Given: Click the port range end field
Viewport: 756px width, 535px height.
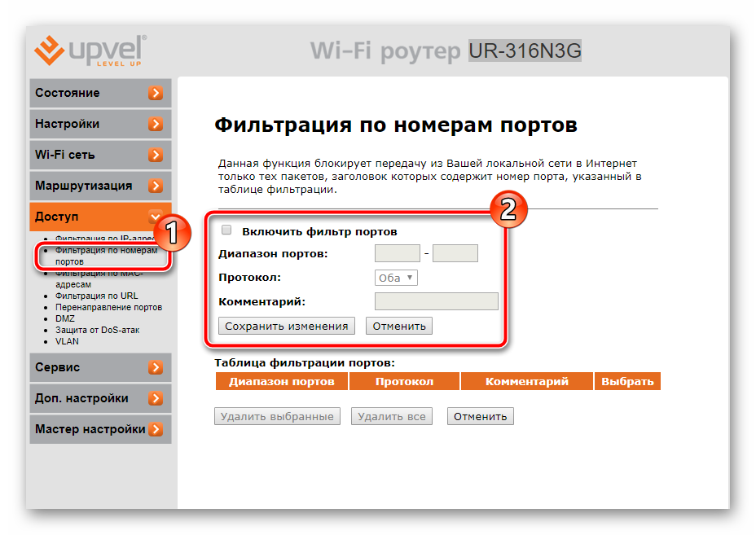Looking at the screenshot, I should [455, 253].
